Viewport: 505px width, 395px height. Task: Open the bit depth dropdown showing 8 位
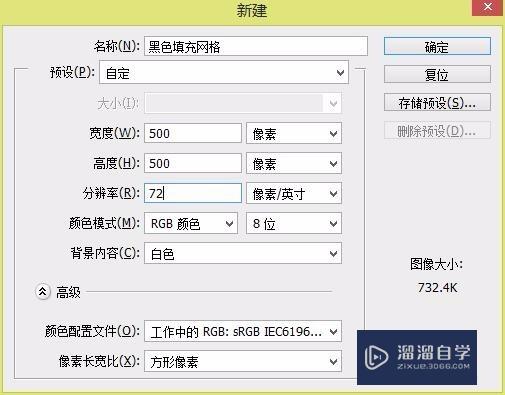(294, 223)
